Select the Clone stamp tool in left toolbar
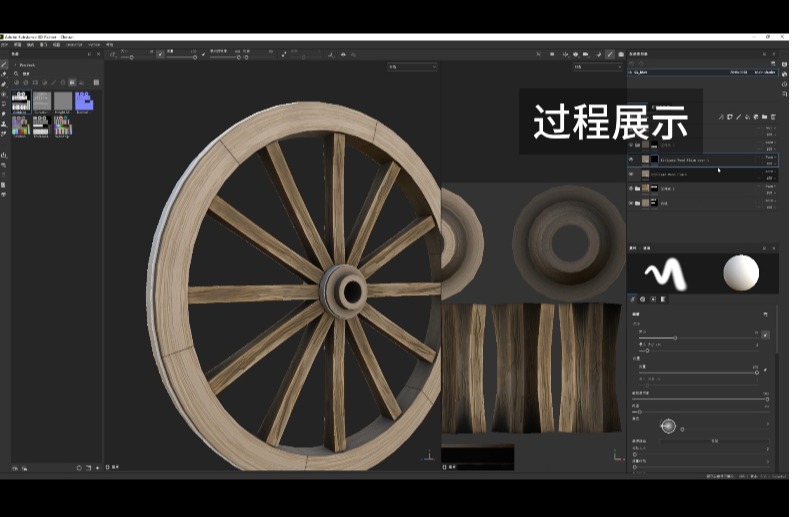The width and height of the screenshot is (792, 517). pos(4,124)
